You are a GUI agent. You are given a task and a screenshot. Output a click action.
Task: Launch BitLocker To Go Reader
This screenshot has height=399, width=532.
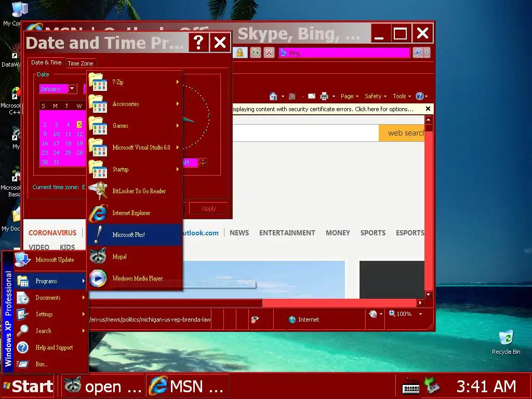pyautogui.click(x=135, y=191)
